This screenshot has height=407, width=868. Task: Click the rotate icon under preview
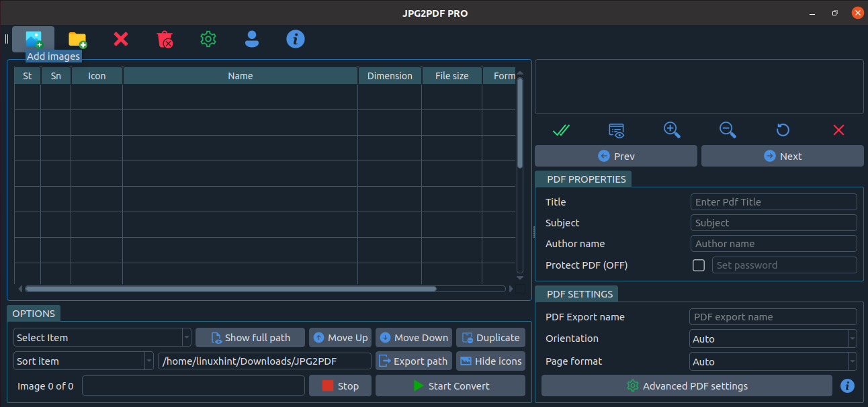[x=783, y=130]
